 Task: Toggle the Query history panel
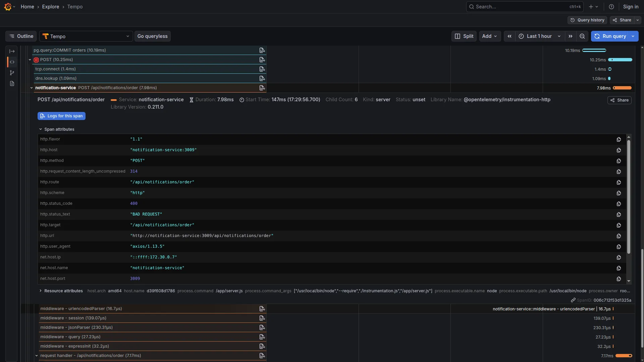pyautogui.click(x=587, y=20)
